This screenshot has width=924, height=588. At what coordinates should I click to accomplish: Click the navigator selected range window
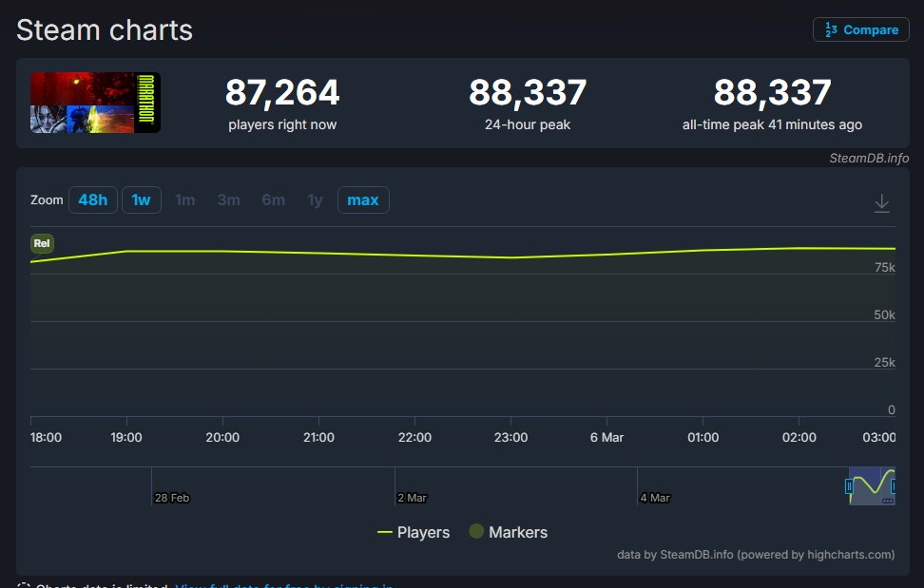[x=872, y=486]
